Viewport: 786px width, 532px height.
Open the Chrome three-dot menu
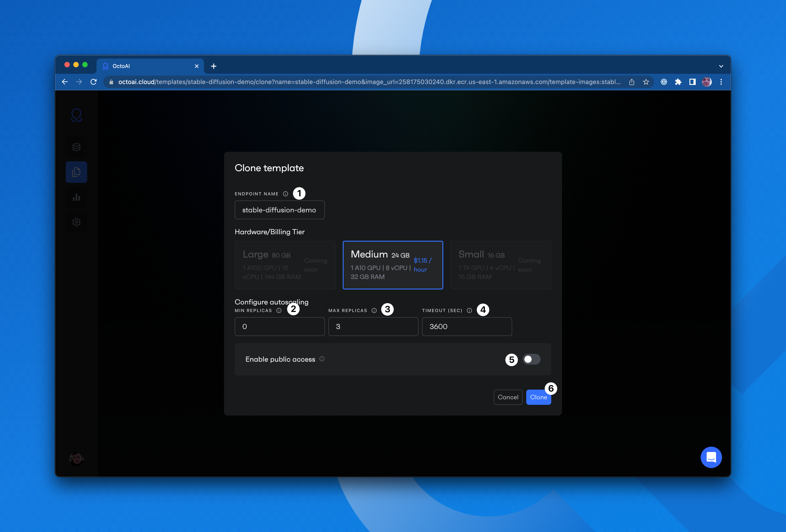(x=721, y=82)
